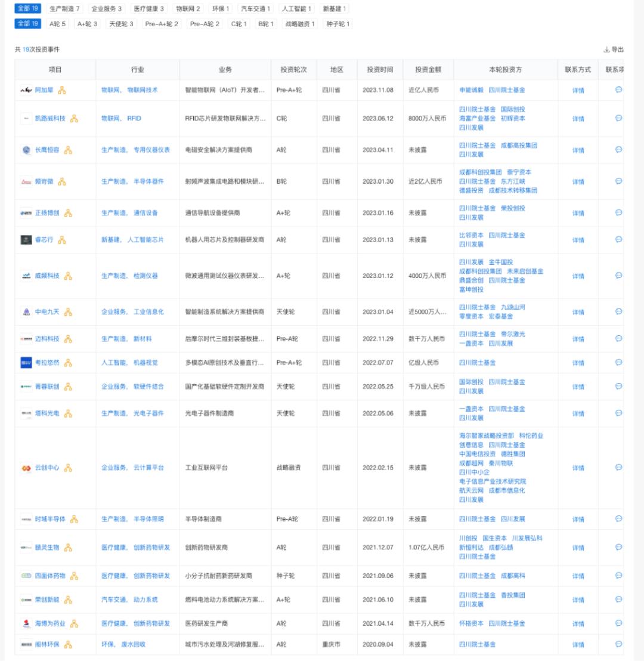Open the 凯路威科技 project link
The image size is (644, 661).
tap(50, 119)
